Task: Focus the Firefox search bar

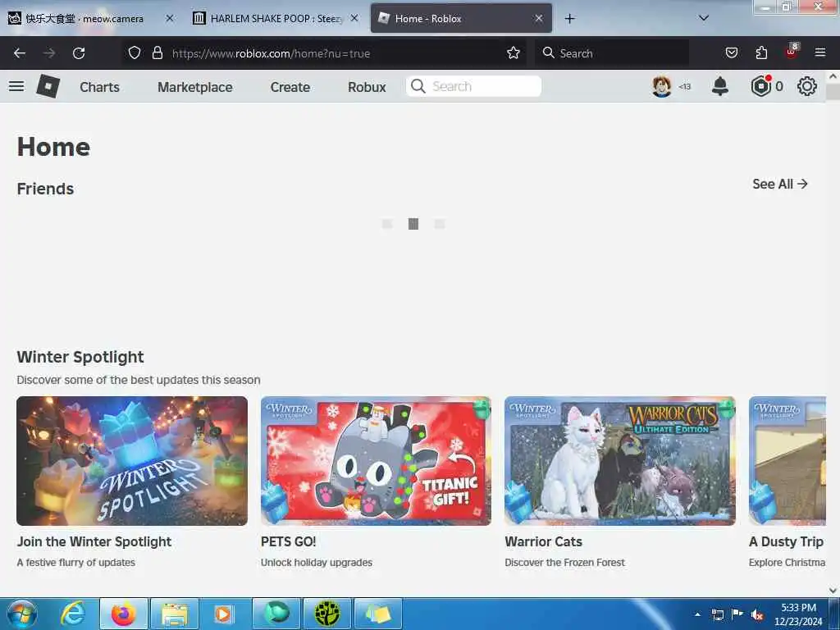Action: tap(612, 53)
